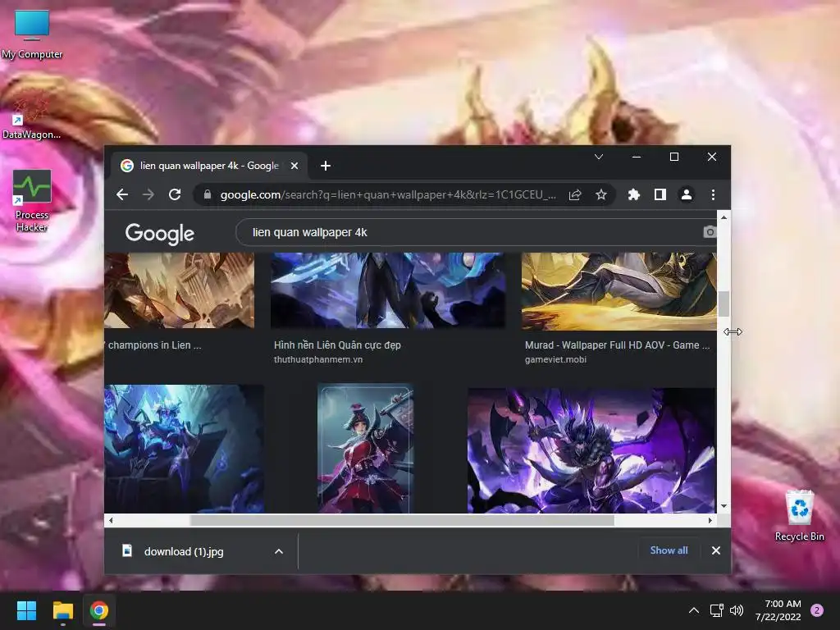This screenshot has height=630, width=840.
Task: Open a new tab with the plus button
Action: click(325, 166)
